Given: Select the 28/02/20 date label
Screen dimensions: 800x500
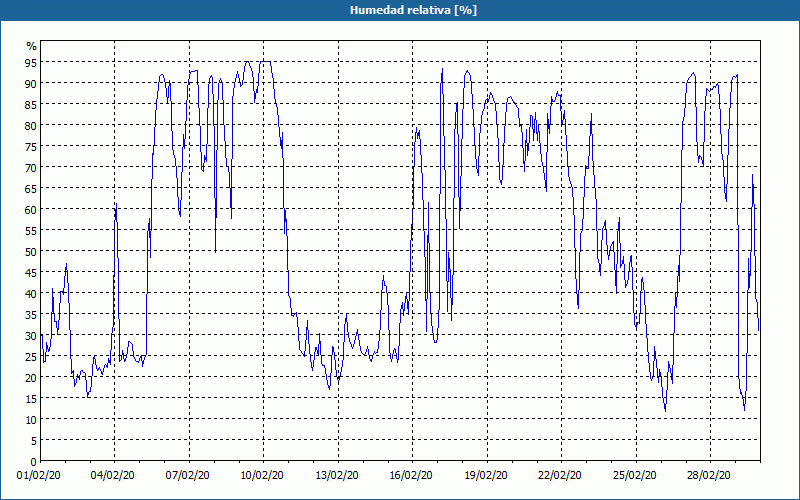Looking at the screenshot, I should tap(709, 475).
